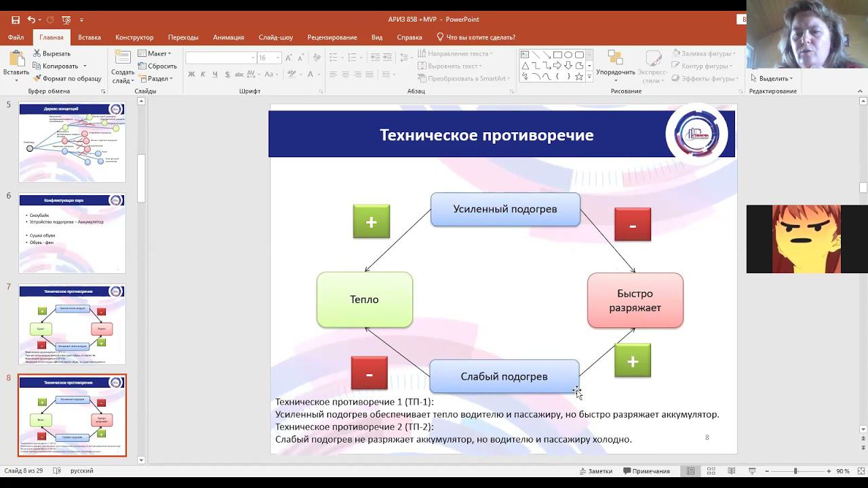Screen dimensions: 868x488
Task: Open the Примечания comments pane
Action: coord(646,471)
